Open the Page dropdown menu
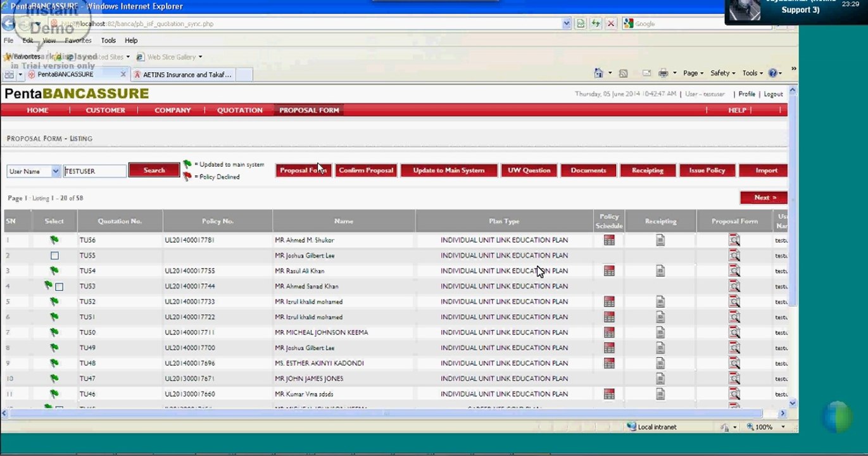868x456 pixels. click(x=693, y=73)
